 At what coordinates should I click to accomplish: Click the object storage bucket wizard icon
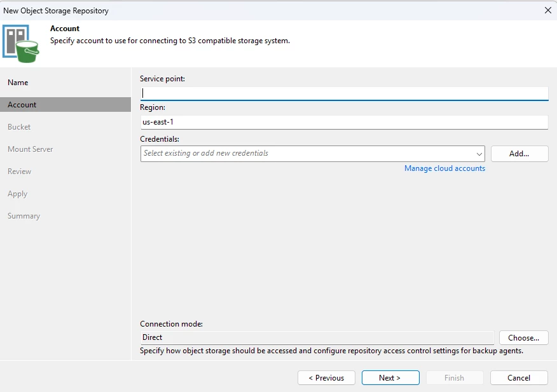coord(20,44)
